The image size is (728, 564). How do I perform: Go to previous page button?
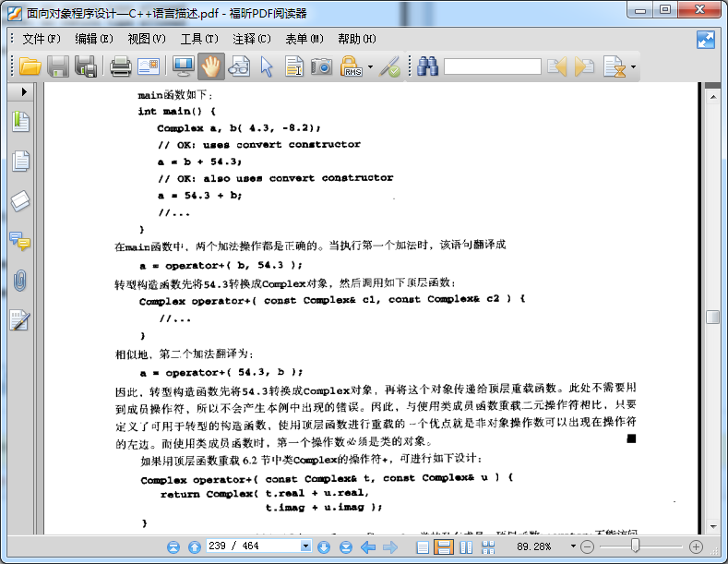(195, 547)
